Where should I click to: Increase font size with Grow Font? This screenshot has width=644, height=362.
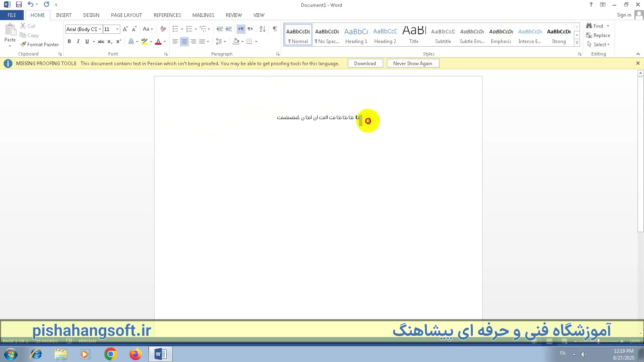click(x=125, y=29)
